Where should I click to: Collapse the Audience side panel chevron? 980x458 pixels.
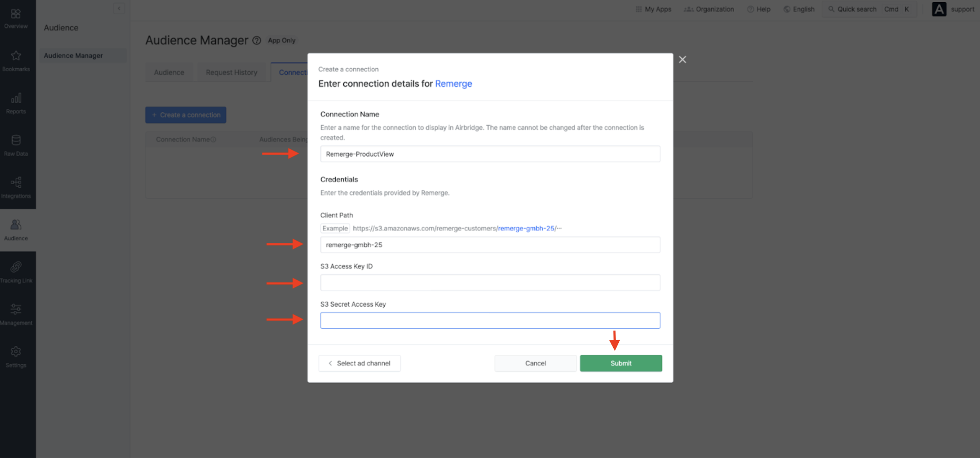point(119,8)
